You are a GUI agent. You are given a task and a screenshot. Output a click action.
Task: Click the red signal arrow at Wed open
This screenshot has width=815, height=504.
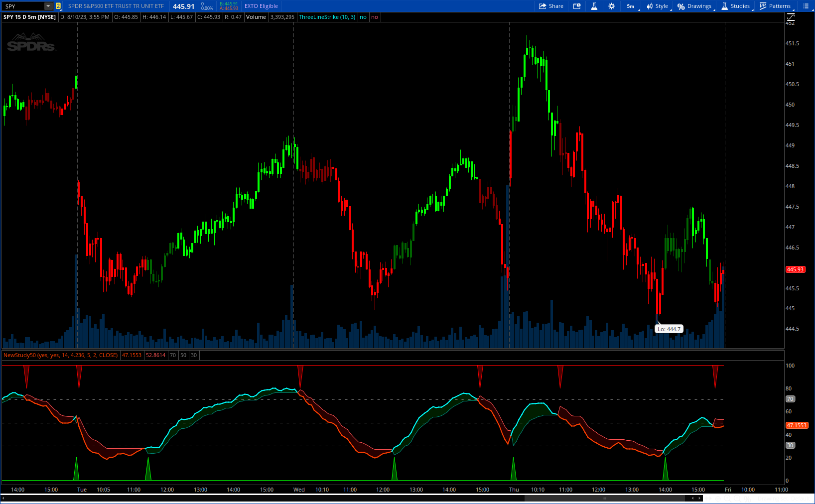point(300,377)
